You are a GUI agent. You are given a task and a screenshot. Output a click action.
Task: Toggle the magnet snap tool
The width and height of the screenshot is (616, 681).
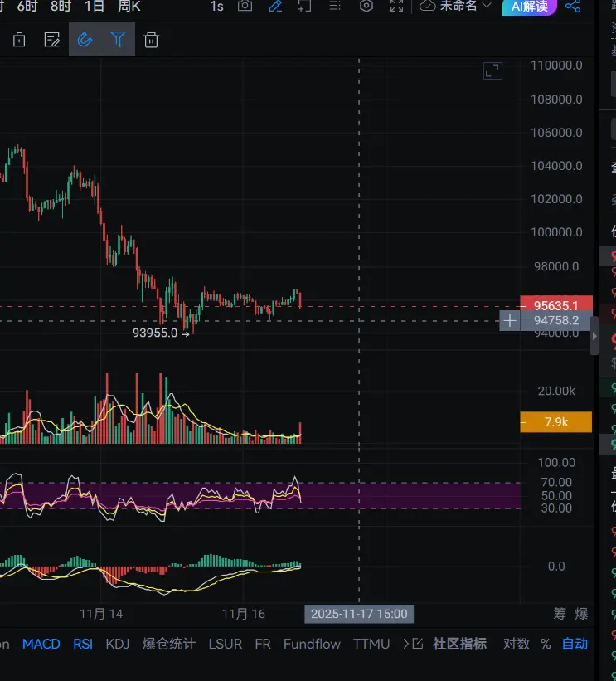[85, 40]
